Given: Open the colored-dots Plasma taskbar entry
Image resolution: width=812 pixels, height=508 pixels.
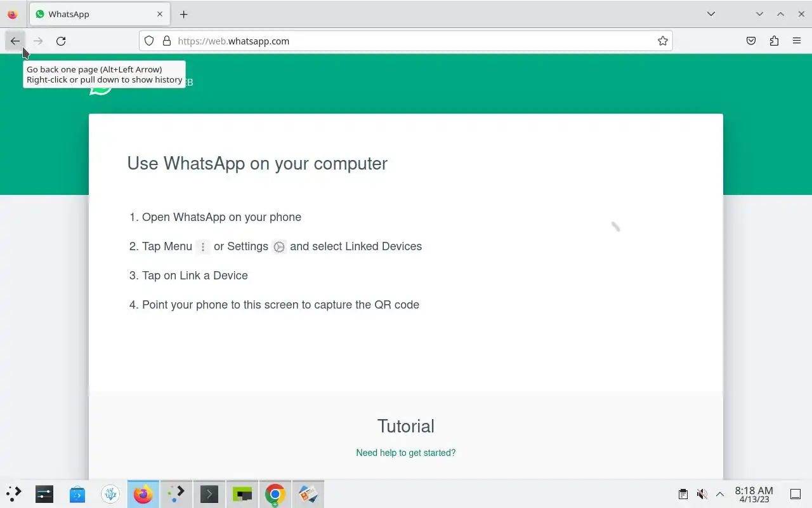Looking at the screenshot, I should click(x=176, y=494).
